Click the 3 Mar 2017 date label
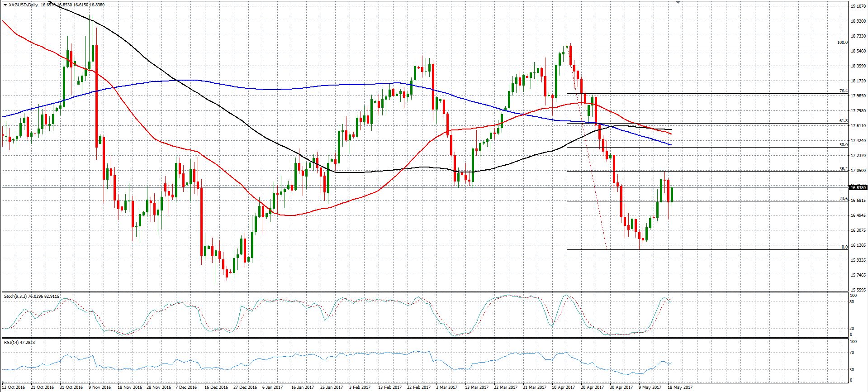Screen dimensions: 868x392 click(447, 387)
